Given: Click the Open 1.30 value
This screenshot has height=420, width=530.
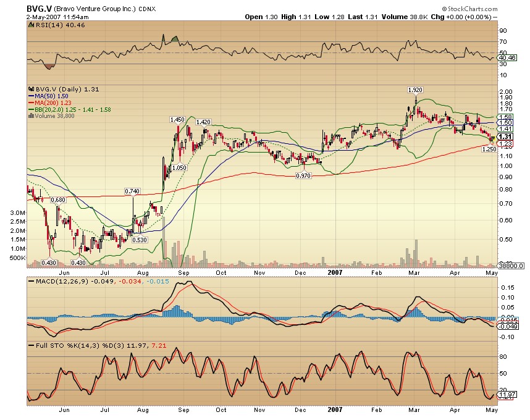Looking at the screenshot, I should click(261, 17).
